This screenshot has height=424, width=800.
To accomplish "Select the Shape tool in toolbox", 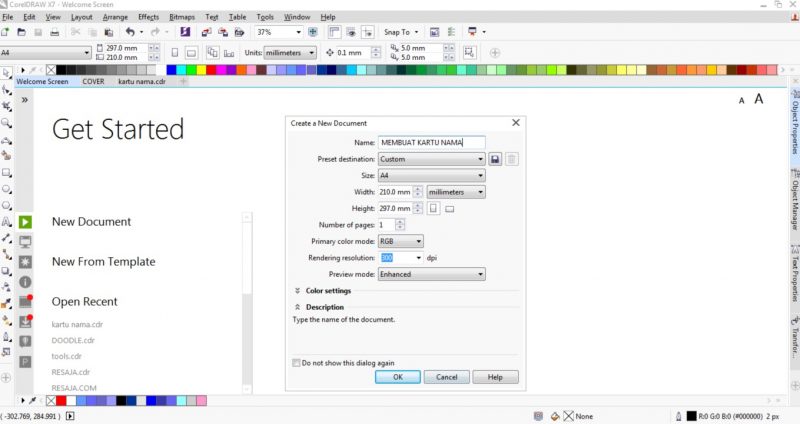I will pyautogui.click(x=6, y=90).
